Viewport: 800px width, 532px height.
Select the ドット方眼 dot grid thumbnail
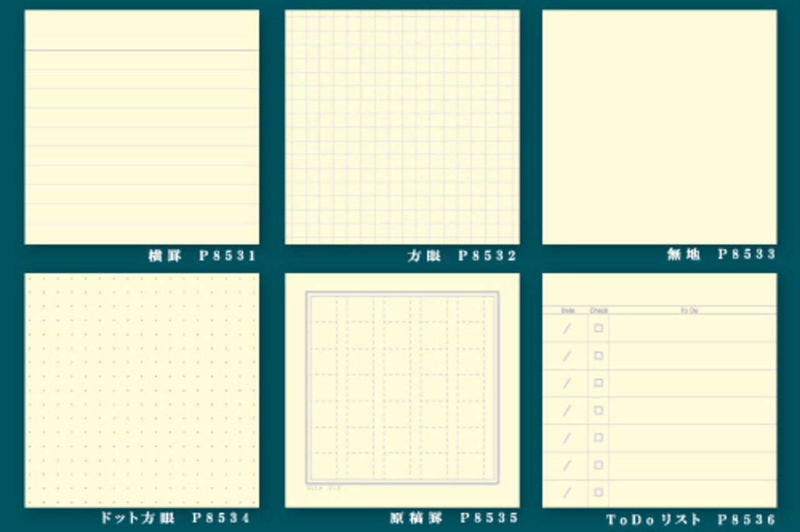(x=142, y=390)
